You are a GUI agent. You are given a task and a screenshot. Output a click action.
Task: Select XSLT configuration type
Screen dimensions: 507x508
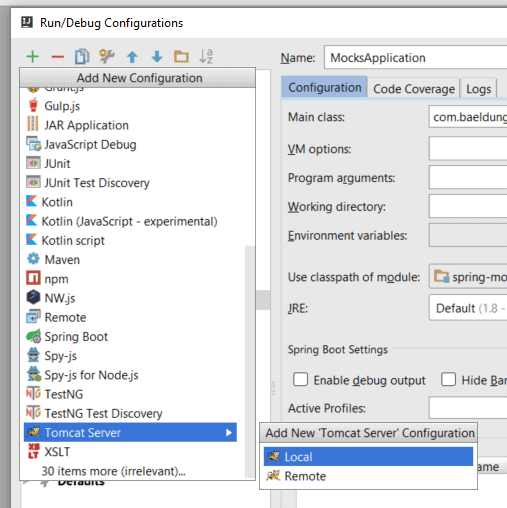[130, 452]
